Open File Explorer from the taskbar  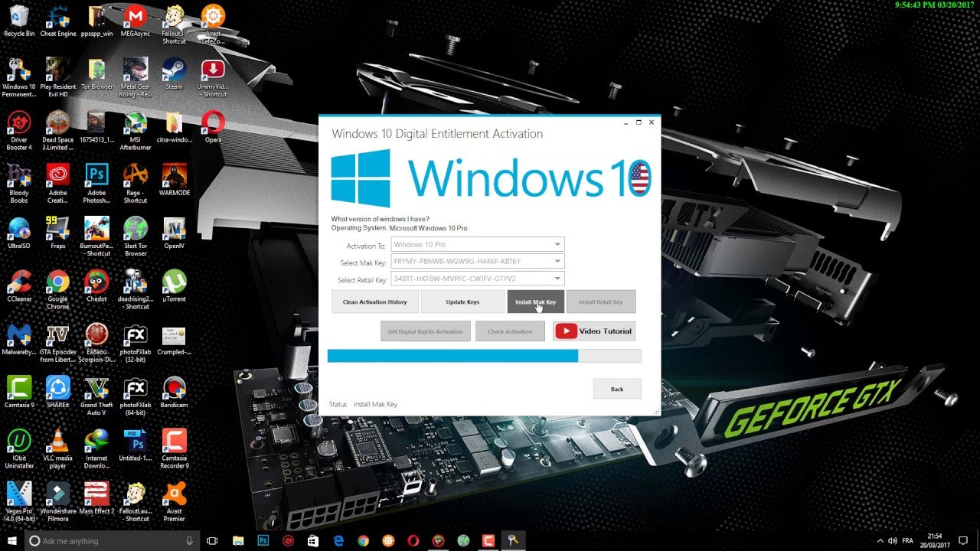(x=237, y=541)
